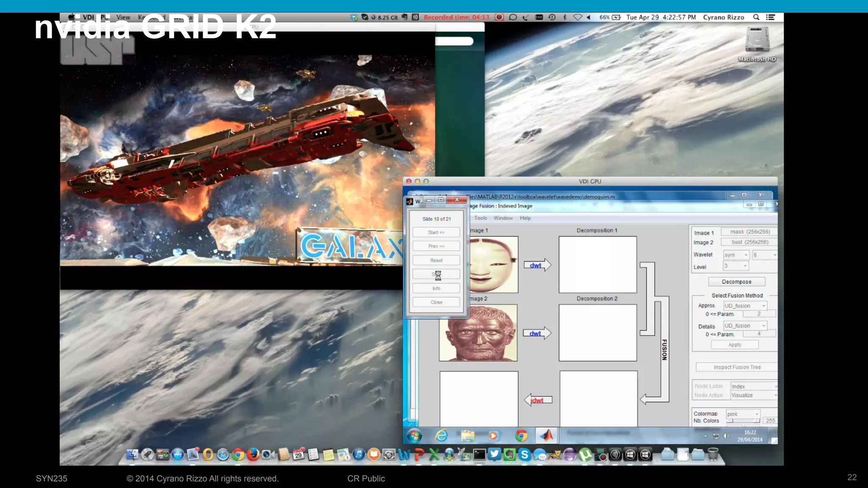Click the Windows volume speaker tray icon
This screenshot has height=488, width=868.
tap(726, 436)
